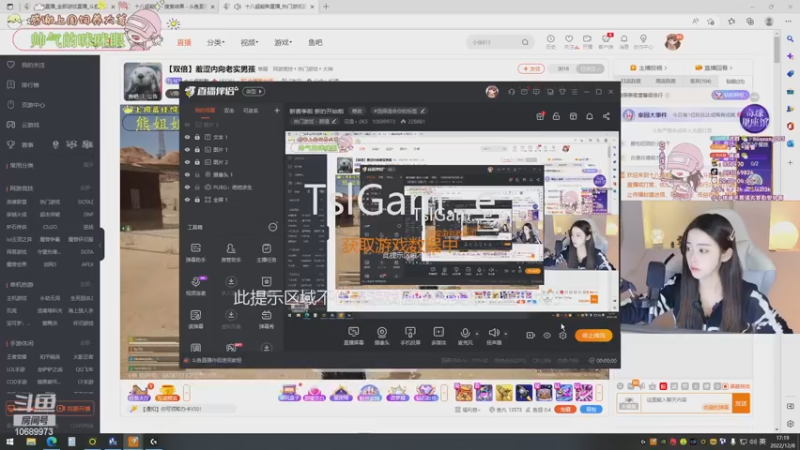The width and height of the screenshot is (800, 450).
Task: Click the record video icon
Action: [x=530, y=335]
